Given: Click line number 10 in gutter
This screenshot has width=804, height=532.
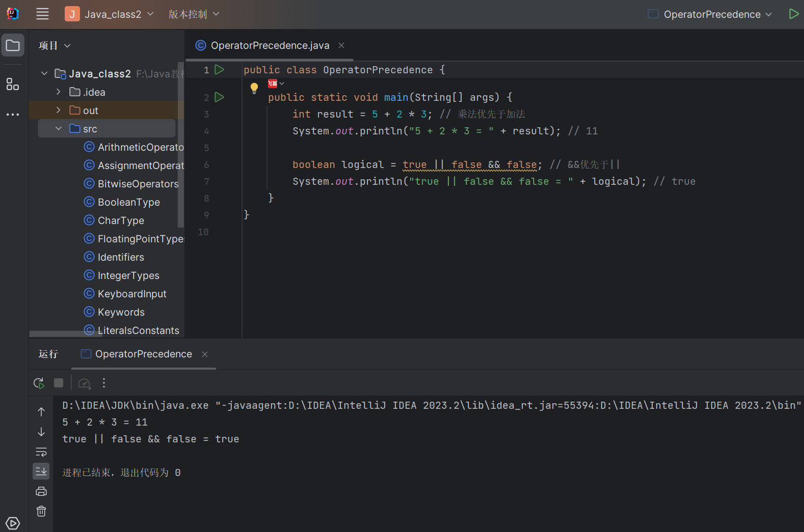Looking at the screenshot, I should coord(203,232).
